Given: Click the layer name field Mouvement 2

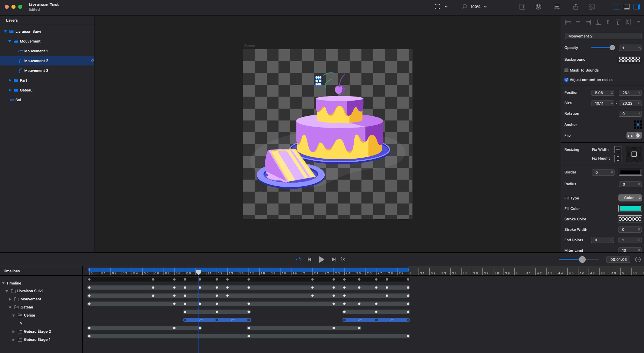Looking at the screenshot, I should [603, 36].
